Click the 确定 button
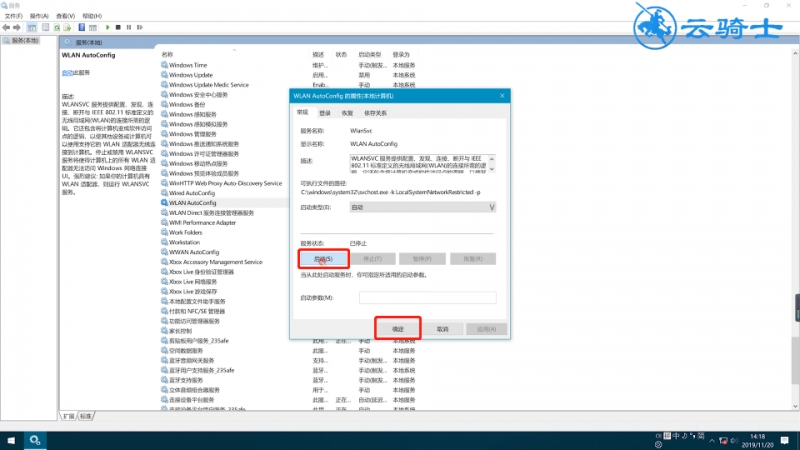The width and height of the screenshot is (800, 450). [x=398, y=329]
